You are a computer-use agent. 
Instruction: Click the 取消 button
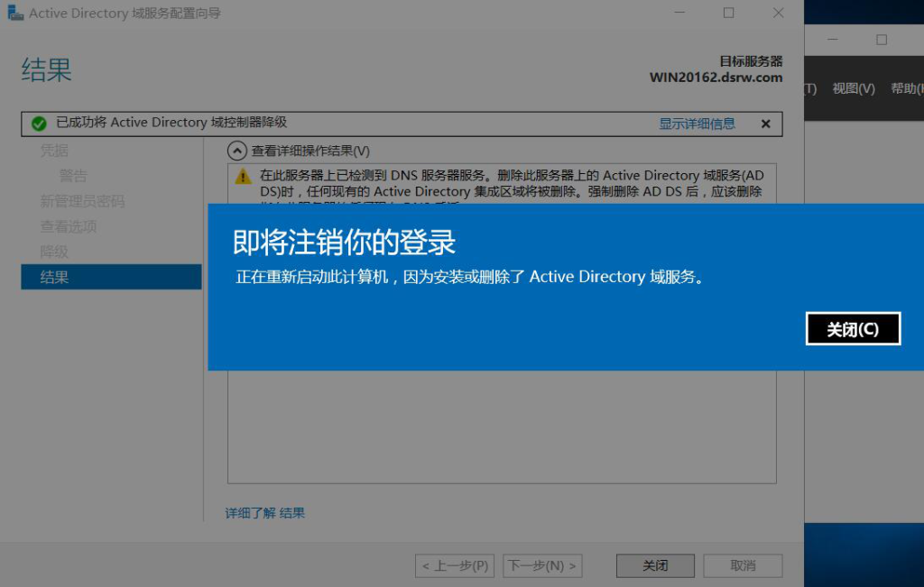pyautogui.click(x=743, y=565)
